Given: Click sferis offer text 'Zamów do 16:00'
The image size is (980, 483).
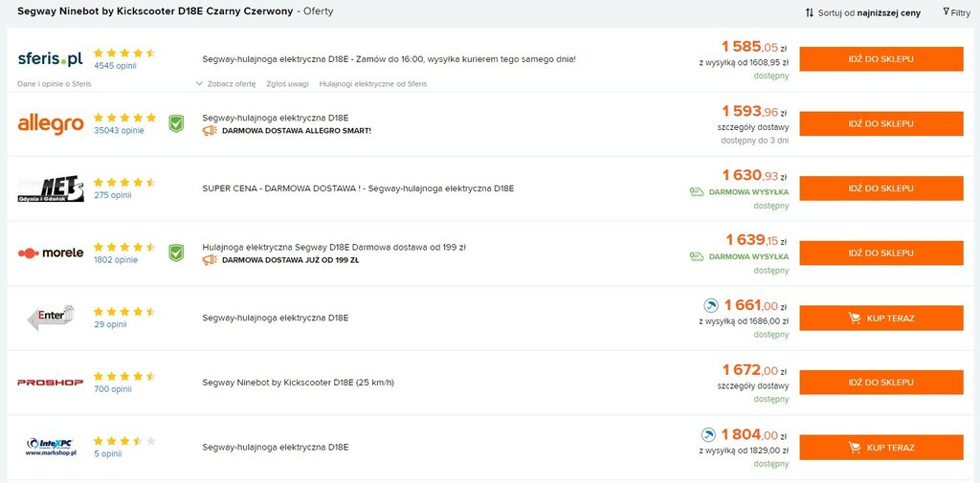Looking at the screenshot, I should 389,59.
